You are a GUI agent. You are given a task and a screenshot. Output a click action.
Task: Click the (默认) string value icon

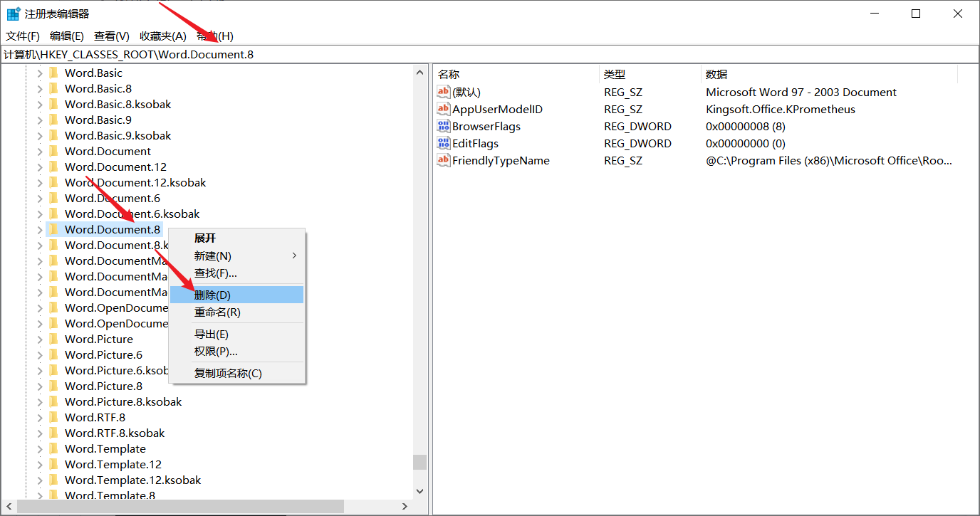444,92
